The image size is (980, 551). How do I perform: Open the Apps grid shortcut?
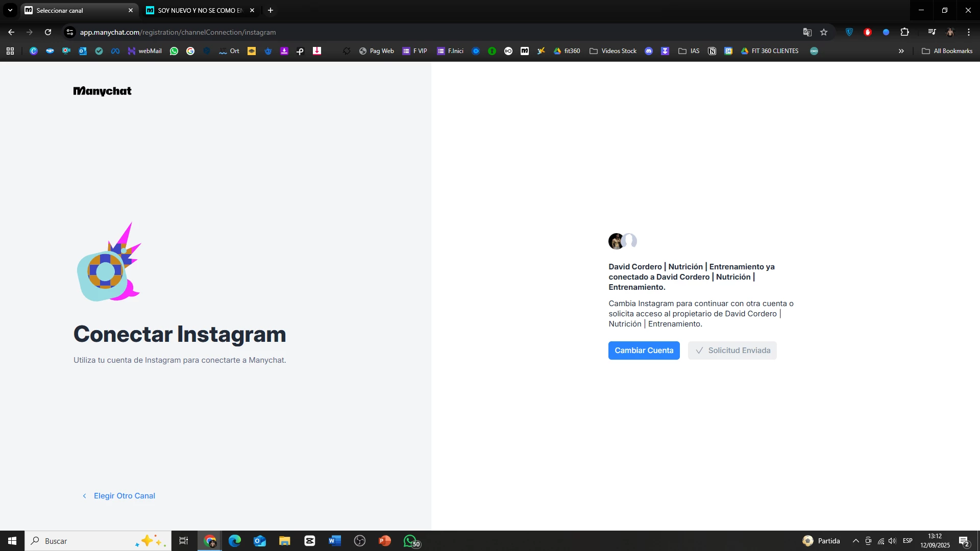coord(10,51)
